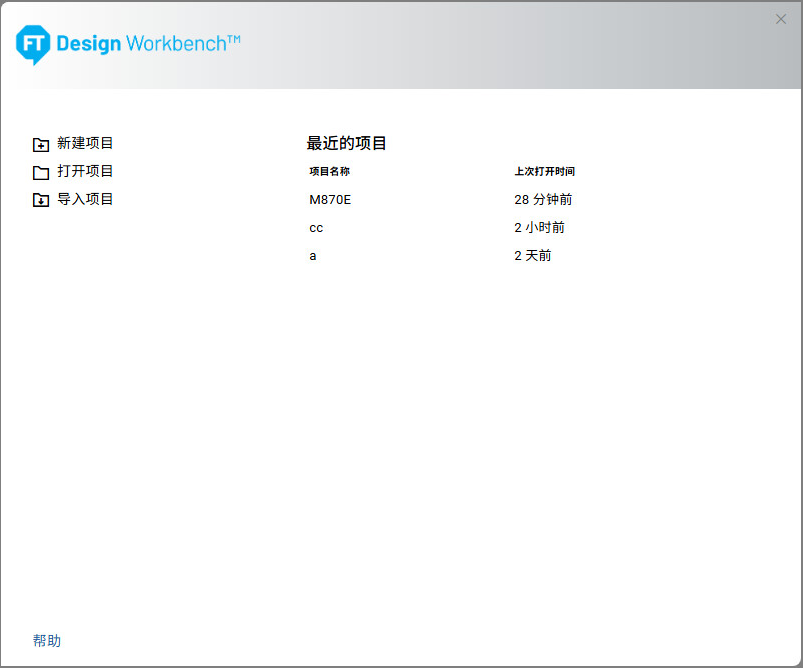Open recent project named cc

tap(316, 228)
